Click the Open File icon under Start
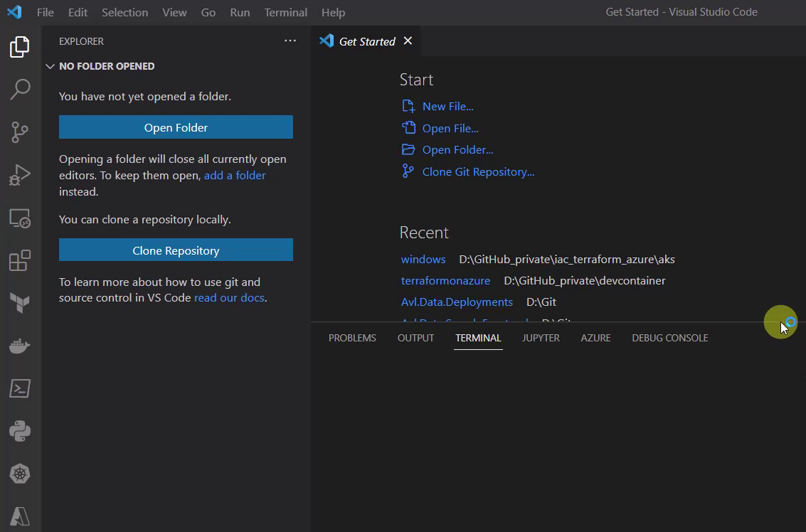Screen dimensions: 806x532 pyautogui.click(x=408, y=127)
